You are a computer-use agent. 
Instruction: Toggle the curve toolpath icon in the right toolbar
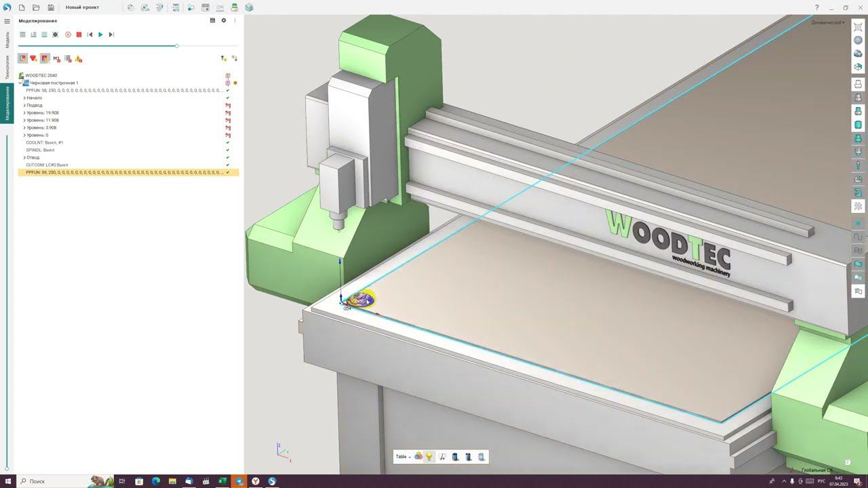point(858,237)
